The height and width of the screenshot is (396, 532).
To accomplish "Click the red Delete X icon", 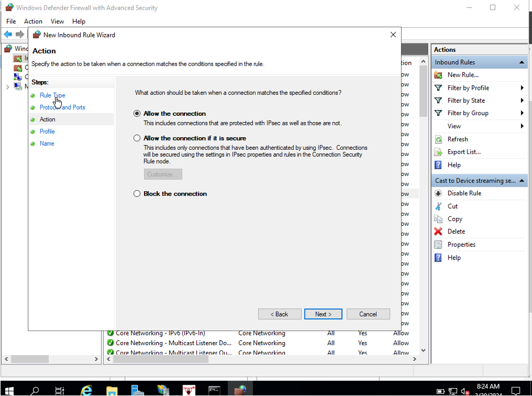I will (438, 231).
